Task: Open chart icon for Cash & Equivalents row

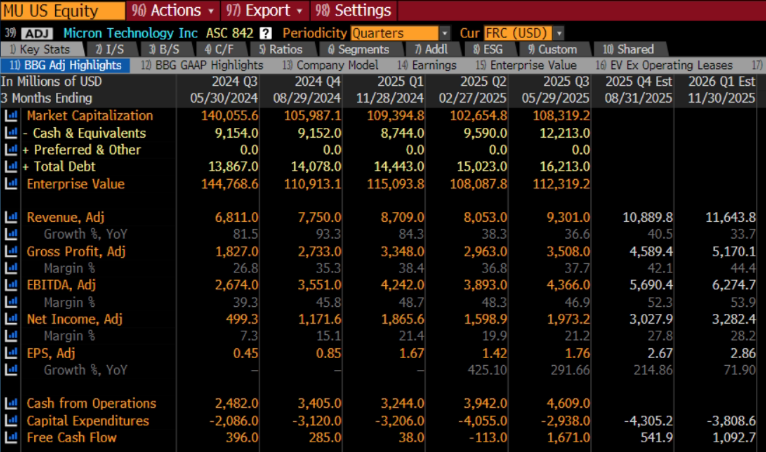Action: pyautogui.click(x=11, y=133)
